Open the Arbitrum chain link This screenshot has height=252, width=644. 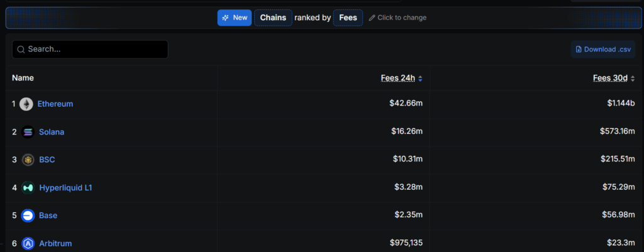[x=55, y=243]
